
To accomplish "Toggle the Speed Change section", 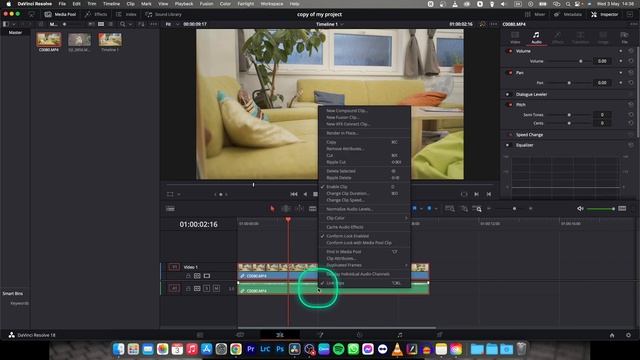I will (x=510, y=135).
